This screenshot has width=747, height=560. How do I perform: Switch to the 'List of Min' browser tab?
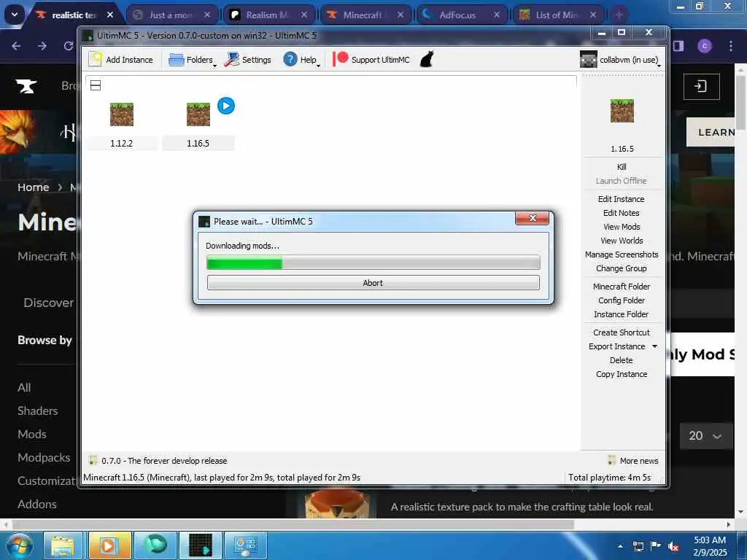tap(557, 15)
